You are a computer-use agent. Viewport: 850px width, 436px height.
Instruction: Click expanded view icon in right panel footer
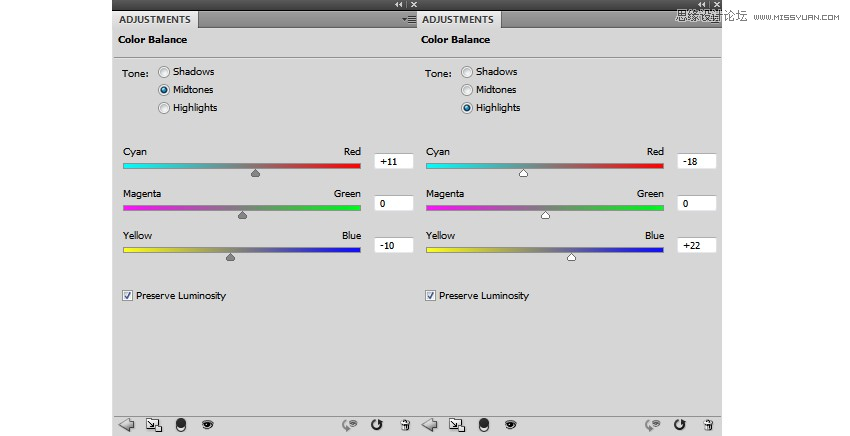(457, 425)
